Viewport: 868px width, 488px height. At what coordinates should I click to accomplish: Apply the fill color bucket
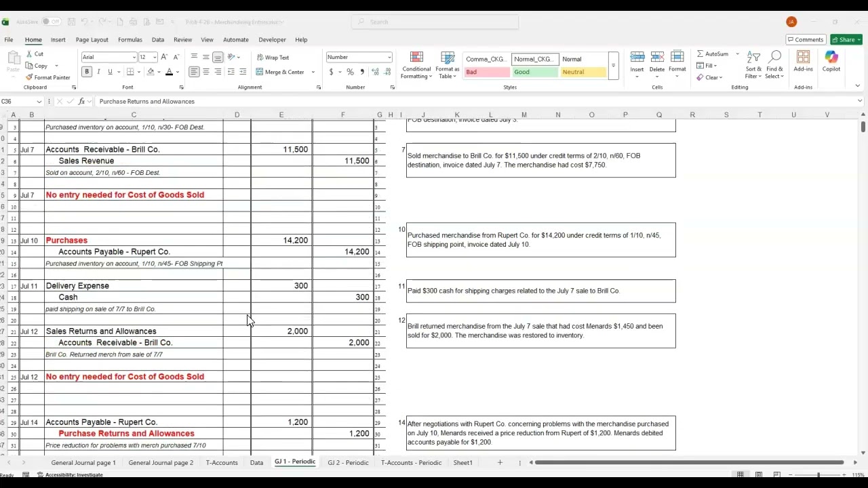tap(151, 72)
